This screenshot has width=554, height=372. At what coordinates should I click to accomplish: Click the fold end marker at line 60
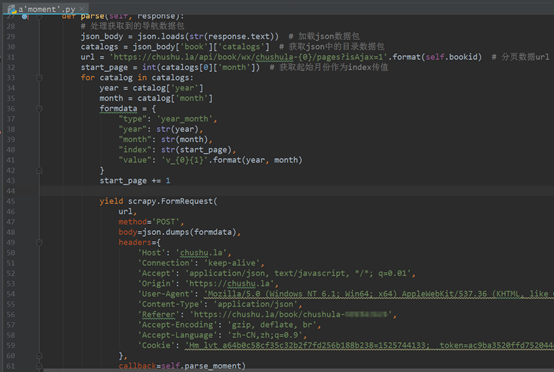point(39,356)
